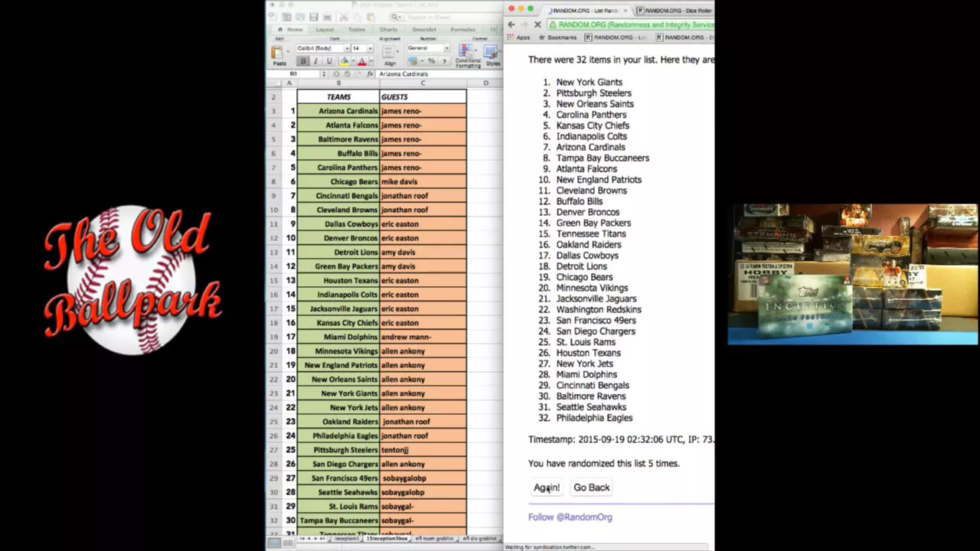This screenshot has width=980, height=551.
Task: Click the Again! button
Action: (x=547, y=487)
